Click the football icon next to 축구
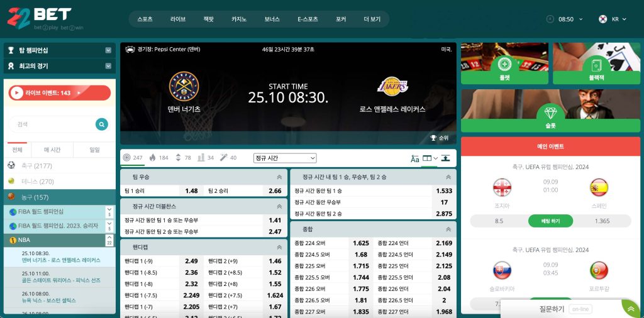Screen dimensions: 644x318 (11, 165)
